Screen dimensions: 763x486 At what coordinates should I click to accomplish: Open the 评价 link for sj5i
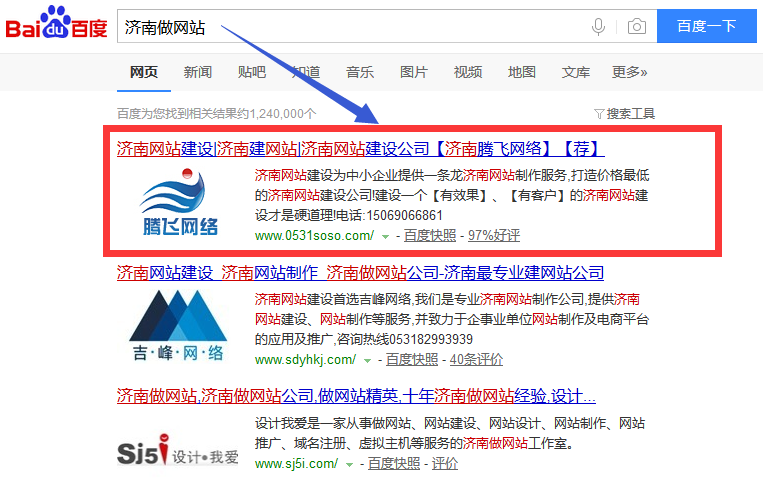pos(445,464)
